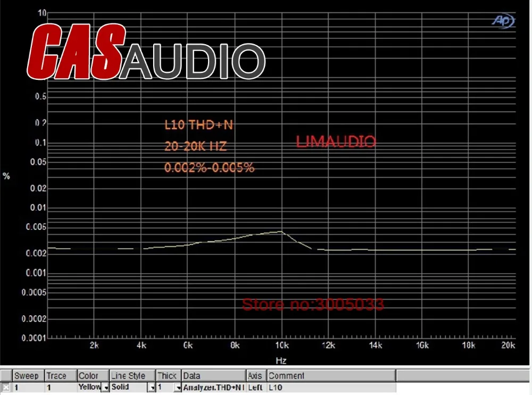The image size is (532, 395).
Task: Click the 2k label on Hz axis
Action: tap(94, 345)
